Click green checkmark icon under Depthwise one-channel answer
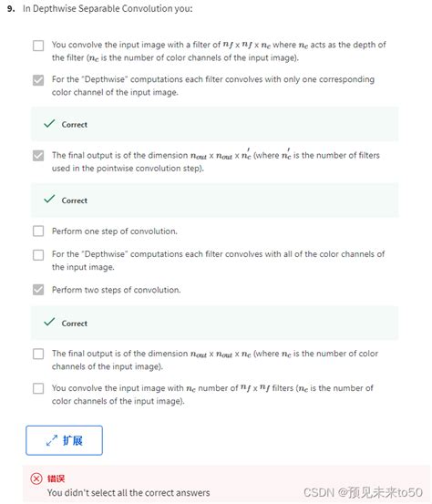This screenshot has width=432, height=504. (49, 124)
